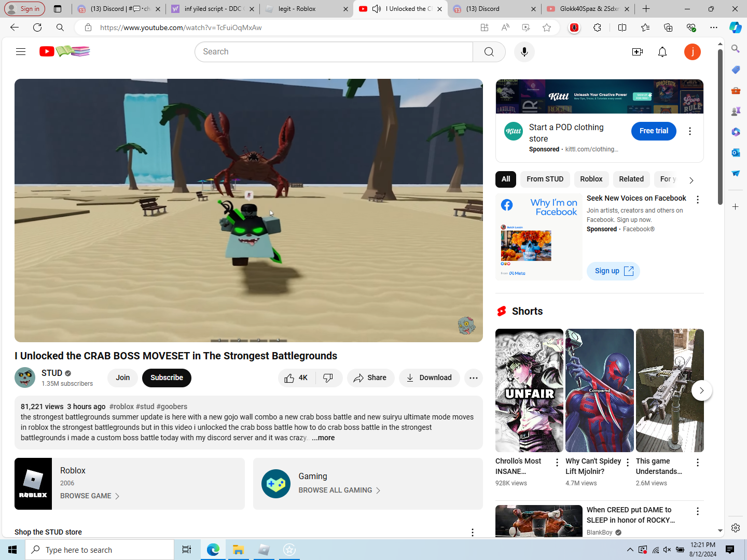Viewport: 747px width, 560px height.
Task: Open YouTube notifications bell
Action: pos(662,52)
